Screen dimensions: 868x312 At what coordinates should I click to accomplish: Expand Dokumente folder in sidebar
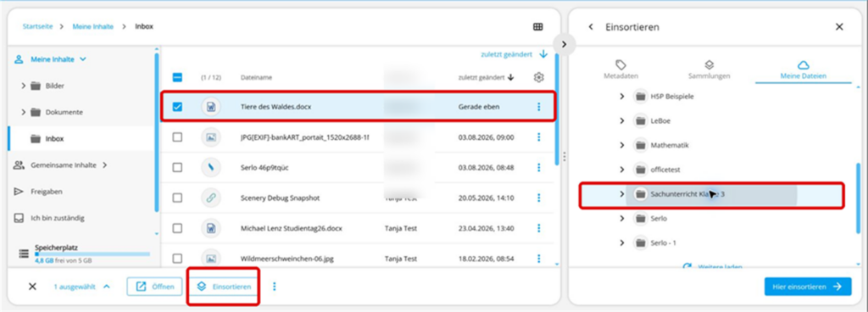23,112
